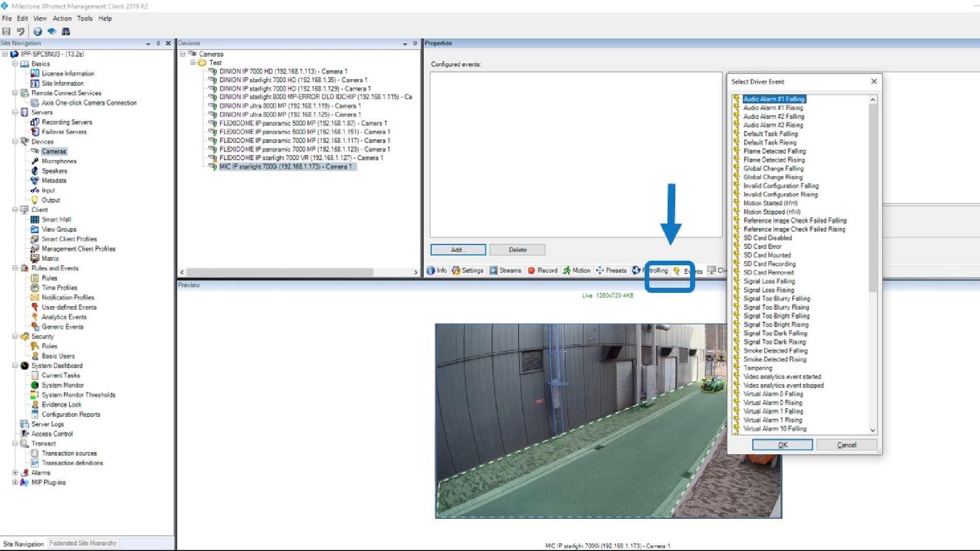This screenshot has width=980, height=551.
Task: Expand the Alarms tree node
Action: 15,472
